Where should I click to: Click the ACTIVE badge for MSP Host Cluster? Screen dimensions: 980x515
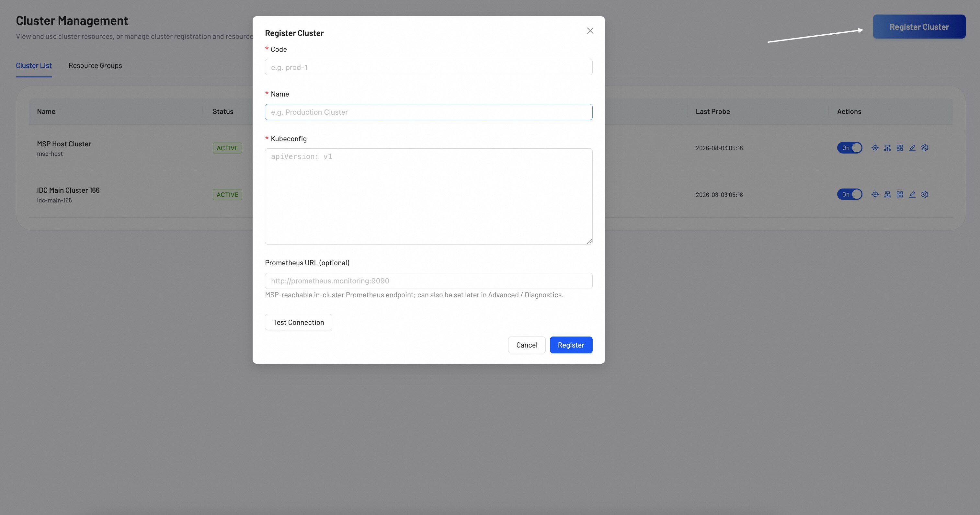point(227,148)
